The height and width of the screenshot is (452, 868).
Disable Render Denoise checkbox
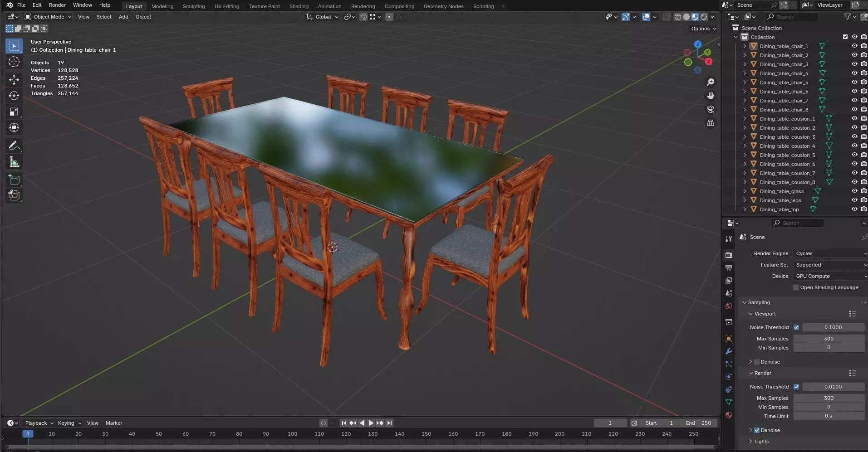[x=757, y=430]
